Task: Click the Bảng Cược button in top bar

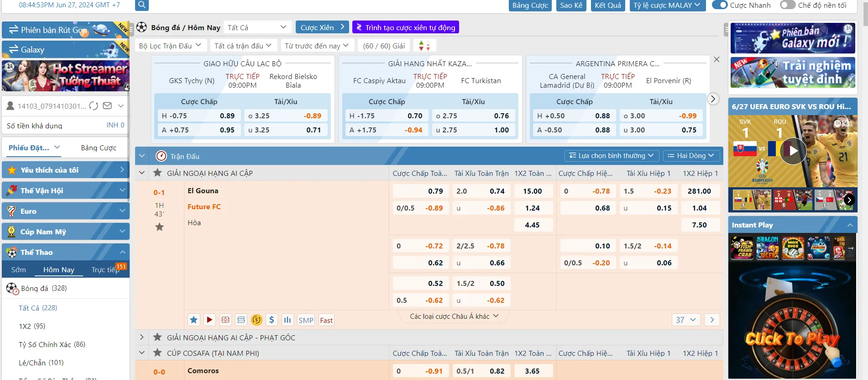Action: click(x=530, y=5)
